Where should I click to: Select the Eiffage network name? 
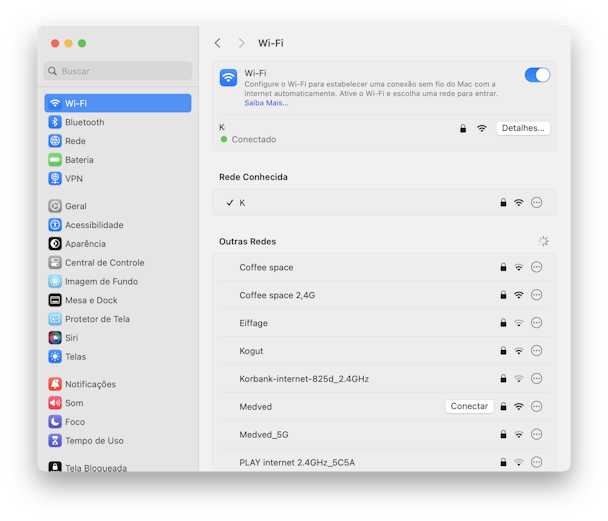[x=253, y=323]
